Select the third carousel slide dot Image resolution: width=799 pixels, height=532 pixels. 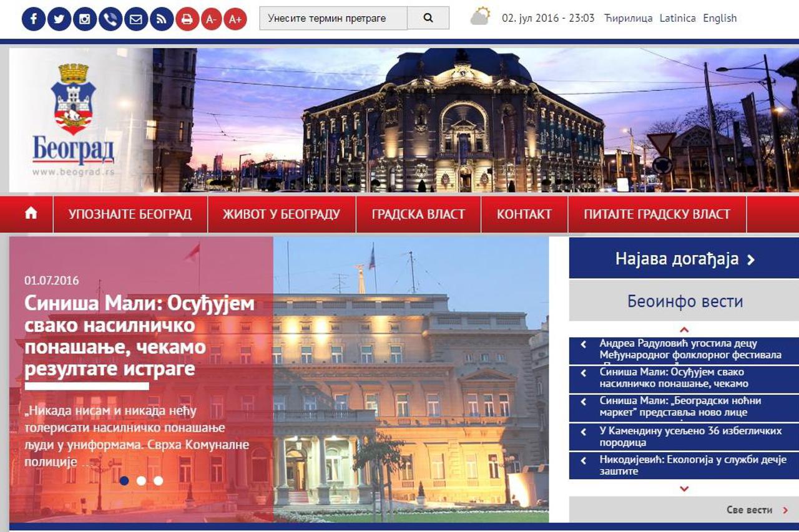tap(159, 480)
